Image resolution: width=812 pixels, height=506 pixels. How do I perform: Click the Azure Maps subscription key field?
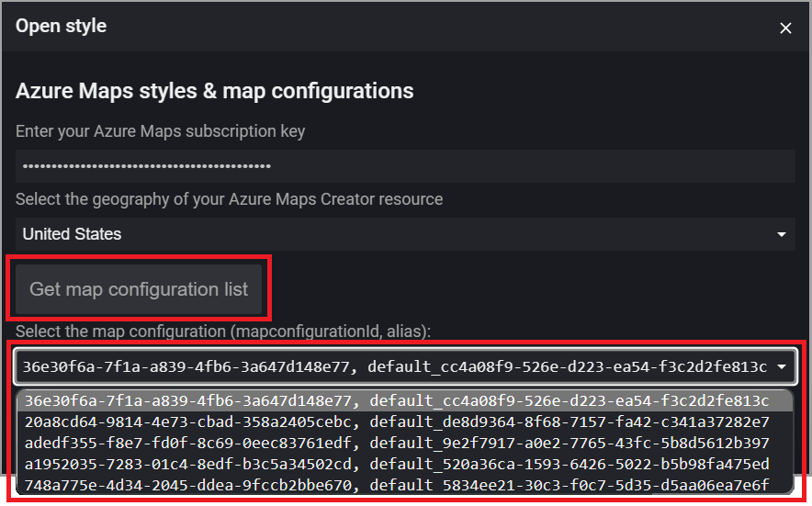pos(405,166)
